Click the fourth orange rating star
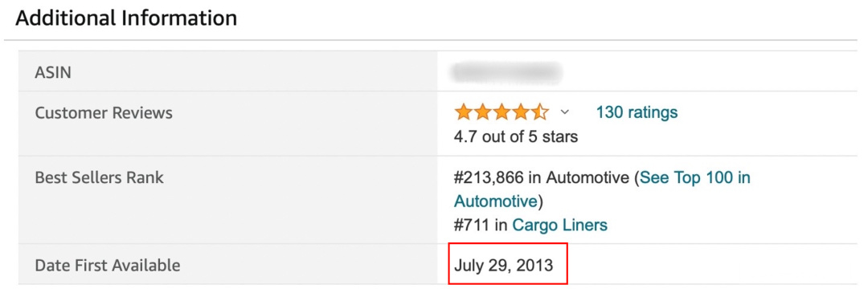Image resolution: width=868 pixels, height=301 pixels. click(x=520, y=113)
